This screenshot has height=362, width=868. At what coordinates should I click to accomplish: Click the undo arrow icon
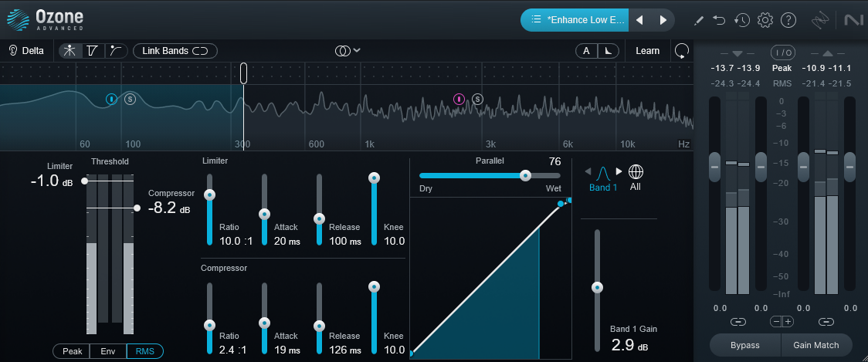pos(720,20)
